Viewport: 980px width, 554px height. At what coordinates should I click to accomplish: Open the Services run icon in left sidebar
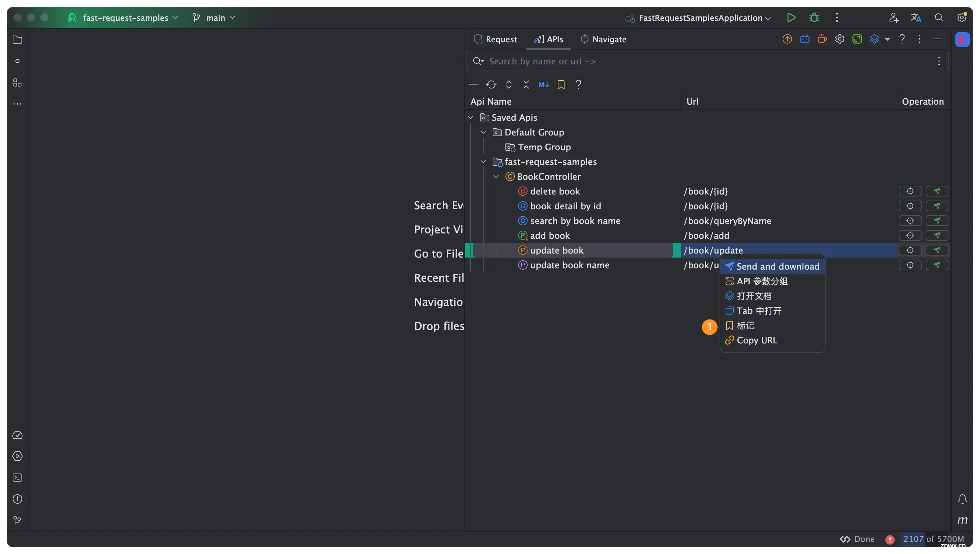tap(17, 456)
